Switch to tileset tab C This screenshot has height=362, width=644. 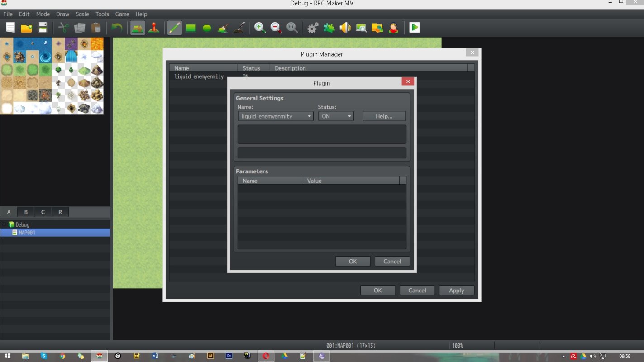click(43, 212)
